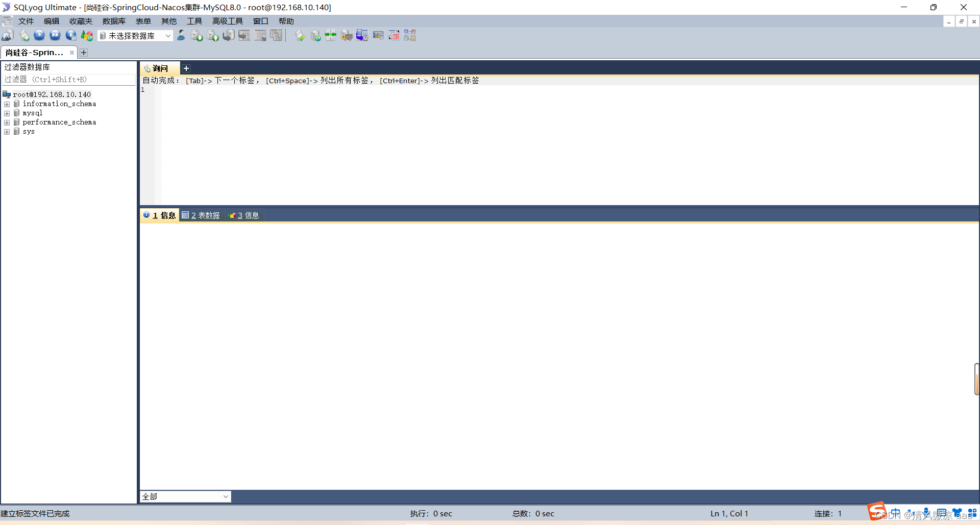Open the database selector dropdown 未选择数据库
This screenshot has width=980, height=525.
[x=135, y=36]
